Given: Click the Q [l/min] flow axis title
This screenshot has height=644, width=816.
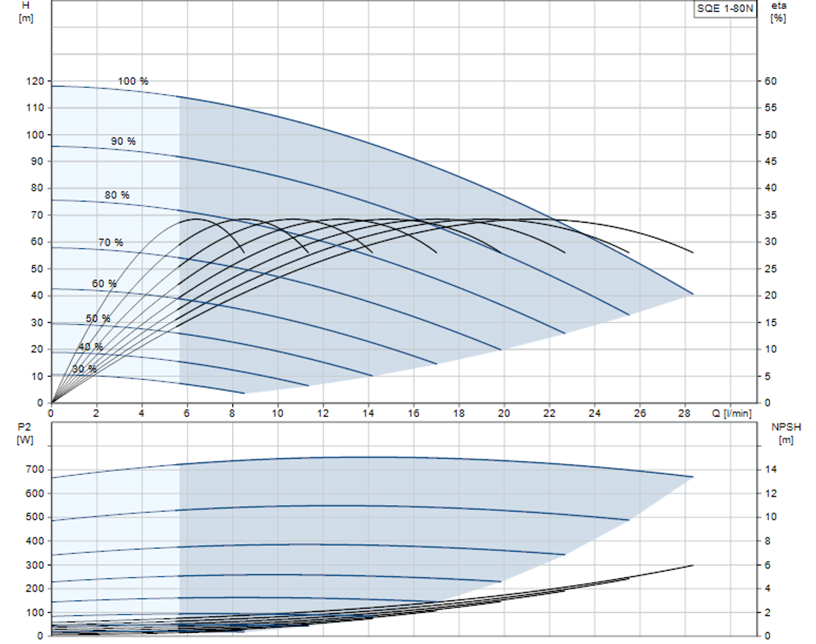Looking at the screenshot, I should [x=732, y=413].
